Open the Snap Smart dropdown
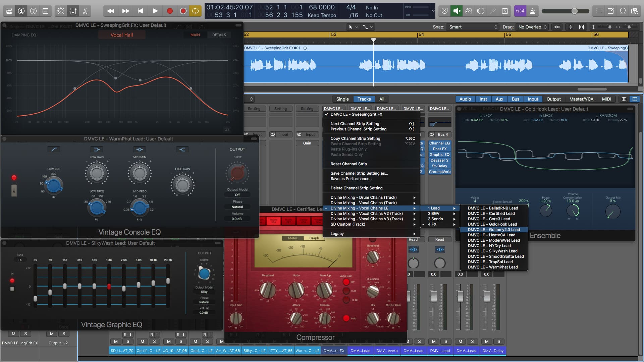This screenshot has width=644, height=362. [x=473, y=27]
